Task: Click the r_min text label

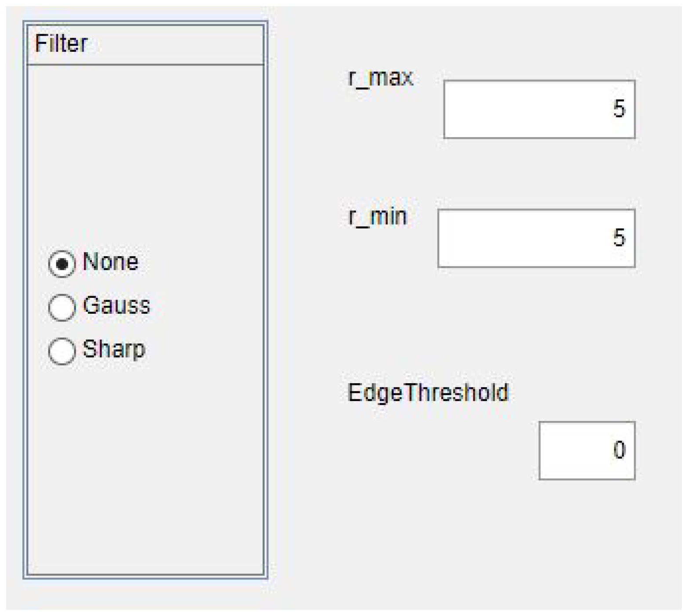Action: (x=378, y=217)
